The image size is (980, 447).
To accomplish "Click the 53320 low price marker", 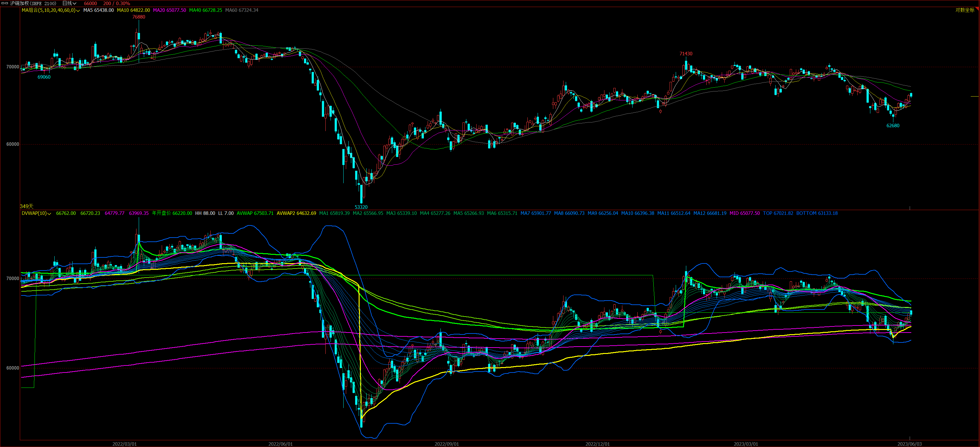I will point(361,207).
